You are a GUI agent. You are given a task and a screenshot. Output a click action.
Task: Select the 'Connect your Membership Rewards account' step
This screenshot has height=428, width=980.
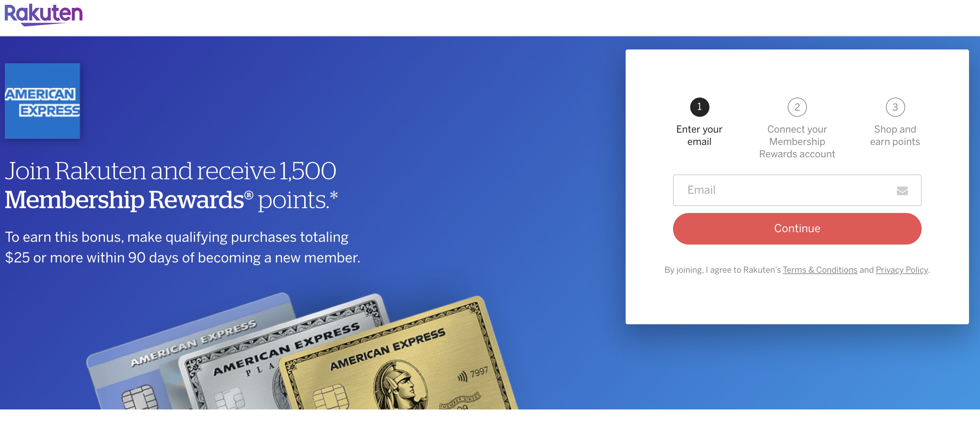point(797,141)
